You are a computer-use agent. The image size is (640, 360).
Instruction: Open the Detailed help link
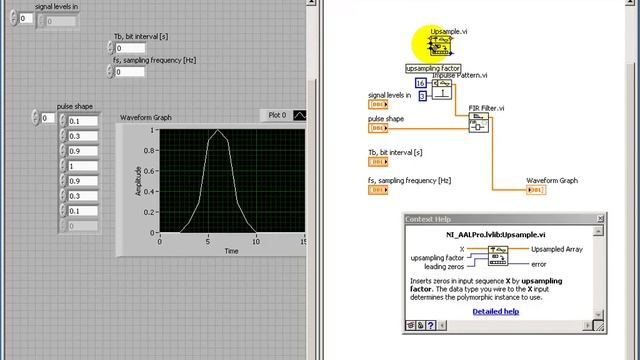click(496, 311)
